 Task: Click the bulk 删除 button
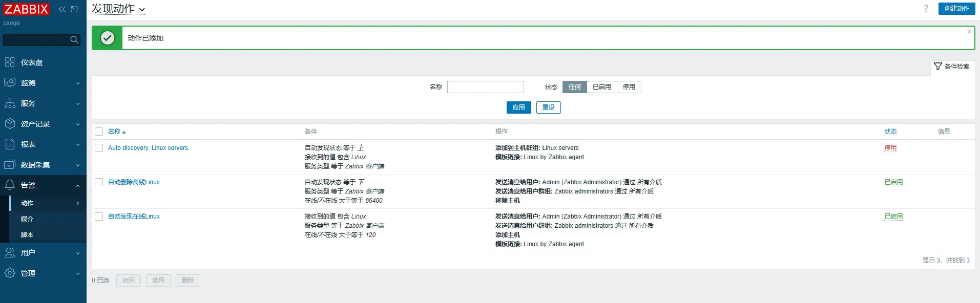click(188, 280)
